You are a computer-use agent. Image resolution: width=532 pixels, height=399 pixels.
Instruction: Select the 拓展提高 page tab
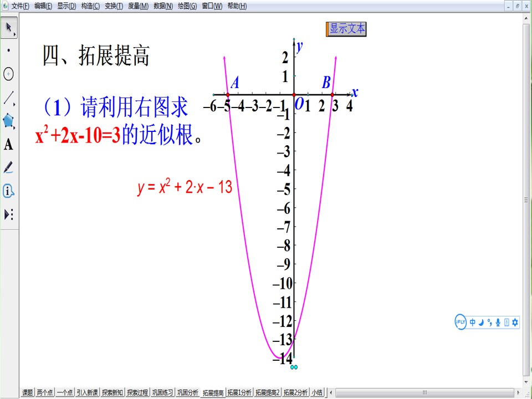point(213,392)
